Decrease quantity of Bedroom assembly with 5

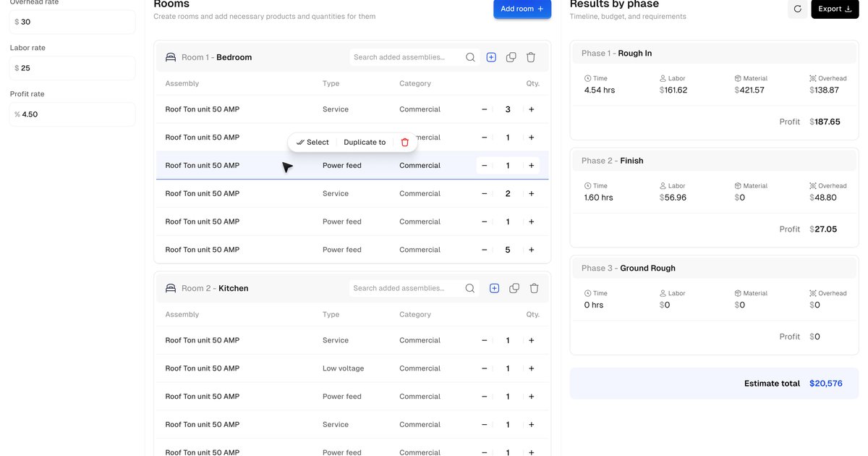[485, 250]
